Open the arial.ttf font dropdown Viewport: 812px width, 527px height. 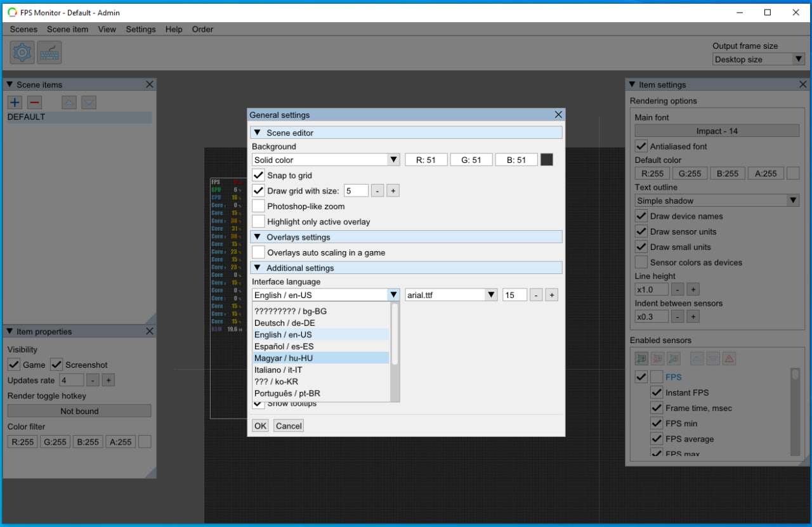tap(451, 295)
